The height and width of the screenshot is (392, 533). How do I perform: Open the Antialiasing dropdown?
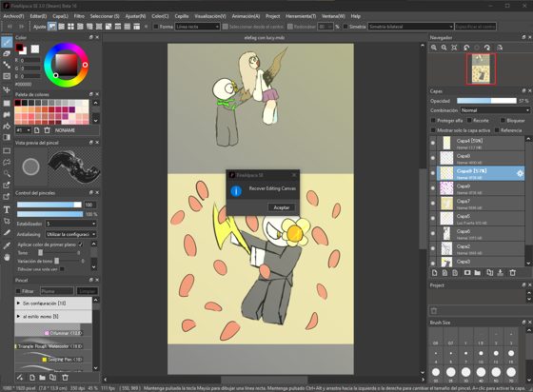(x=70, y=234)
